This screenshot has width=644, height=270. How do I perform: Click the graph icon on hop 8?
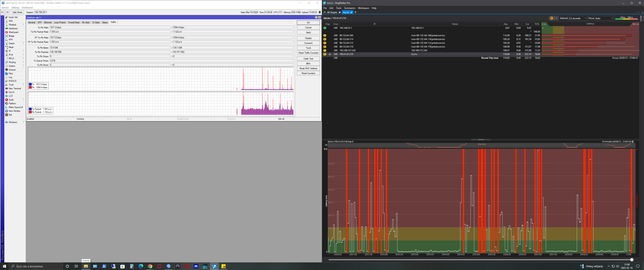coord(330,54)
